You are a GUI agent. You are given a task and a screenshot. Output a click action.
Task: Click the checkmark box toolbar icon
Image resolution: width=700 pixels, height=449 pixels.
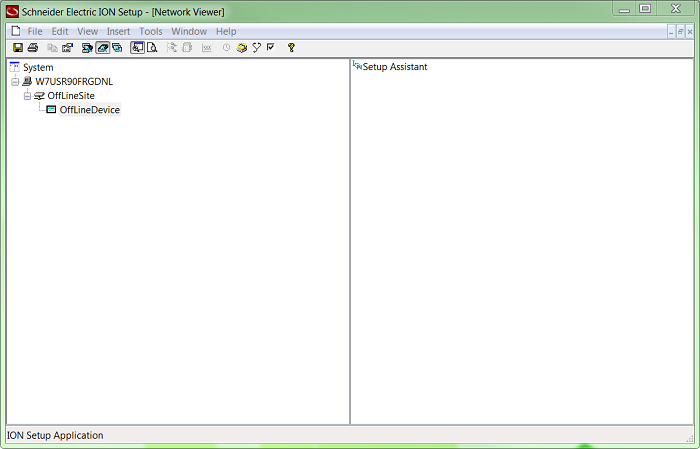coord(271,47)
